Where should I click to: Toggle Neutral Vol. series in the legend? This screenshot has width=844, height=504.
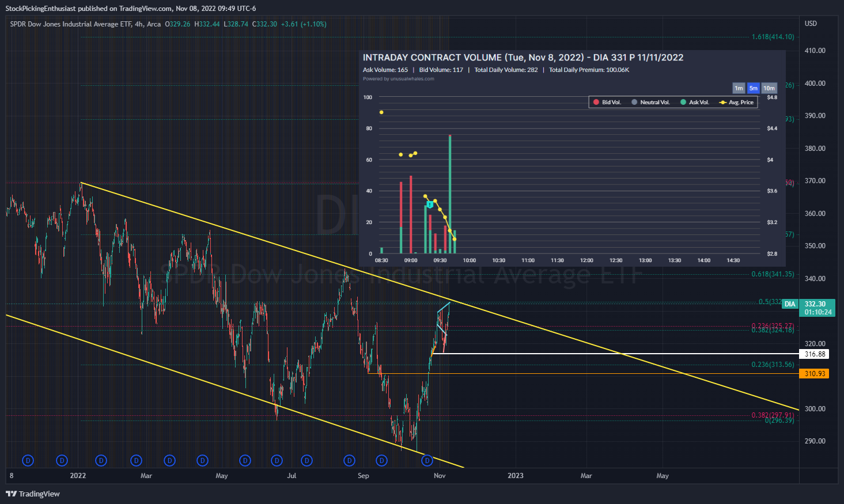(650, 103)
